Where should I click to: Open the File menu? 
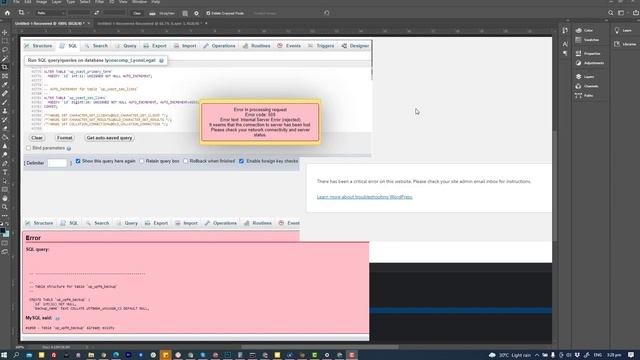point(16,2)
